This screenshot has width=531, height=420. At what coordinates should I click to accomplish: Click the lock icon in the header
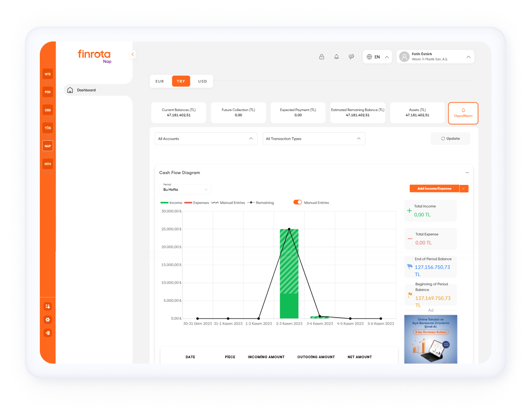point(322,56)
